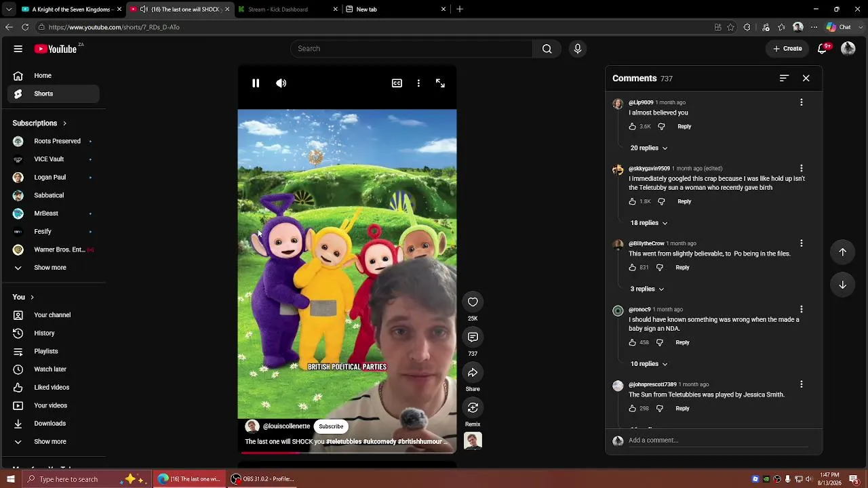868x488 pixels.
Task: Expand 3 replies under @BillytheCrow
Action: 647,289
